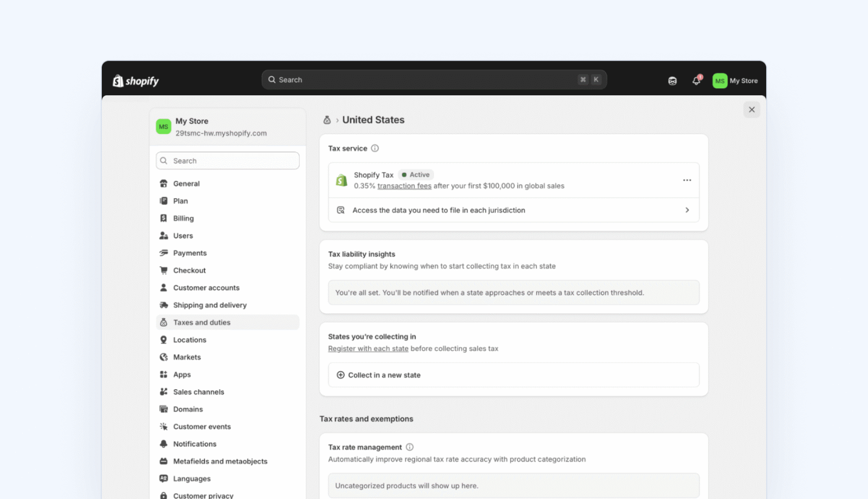Click the chevron on jurisdiction data row
This screenshot has width=868, height=499.
[687, 210]
